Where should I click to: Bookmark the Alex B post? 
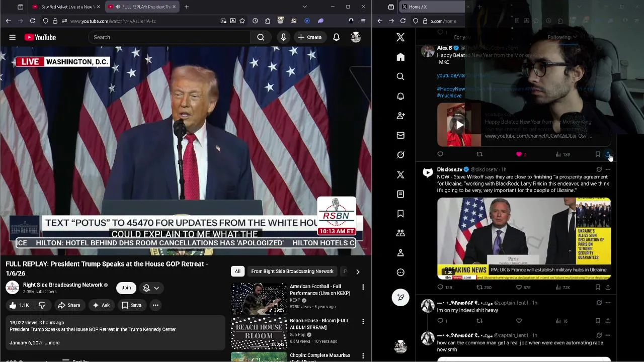point(598,154)
